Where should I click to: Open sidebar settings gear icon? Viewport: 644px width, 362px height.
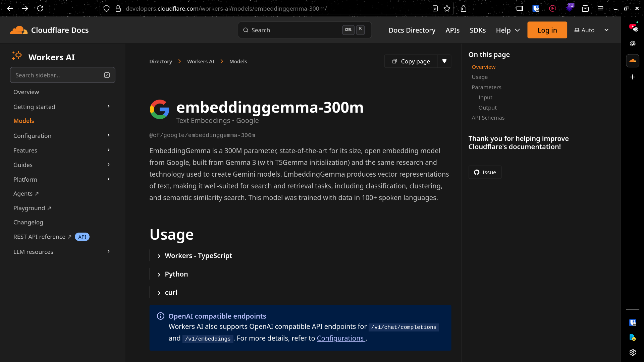tap(633, 352)
